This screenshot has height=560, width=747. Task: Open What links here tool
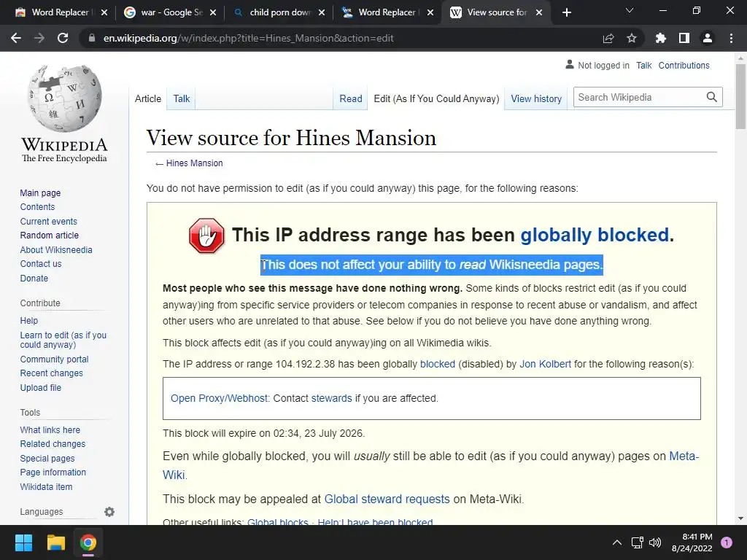pos(50,430)
